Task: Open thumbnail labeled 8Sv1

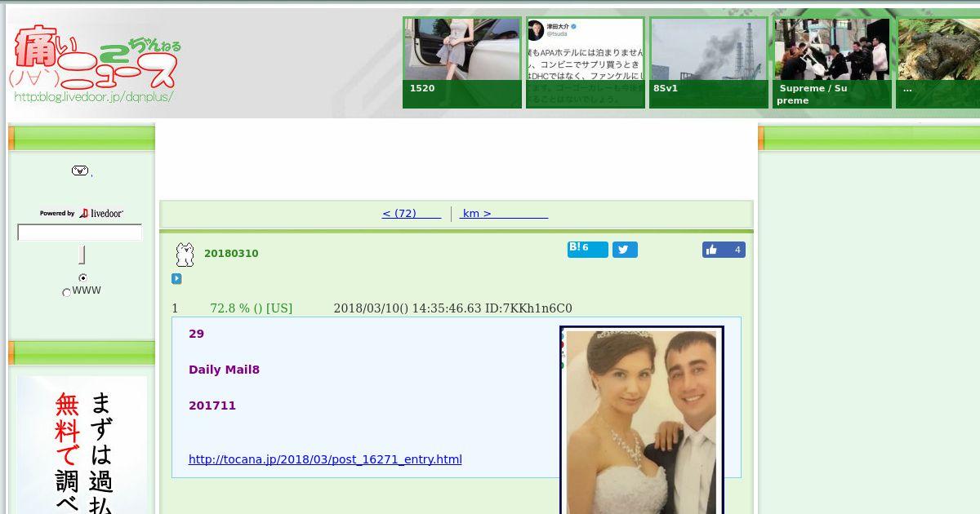Action: (709, 63)
